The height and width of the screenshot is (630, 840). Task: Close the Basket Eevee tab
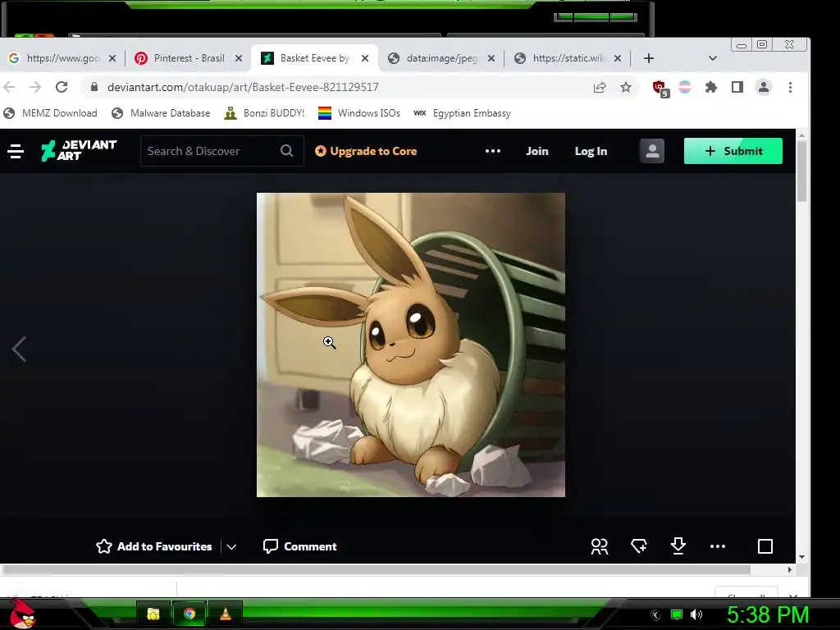[x=365, y=58]
